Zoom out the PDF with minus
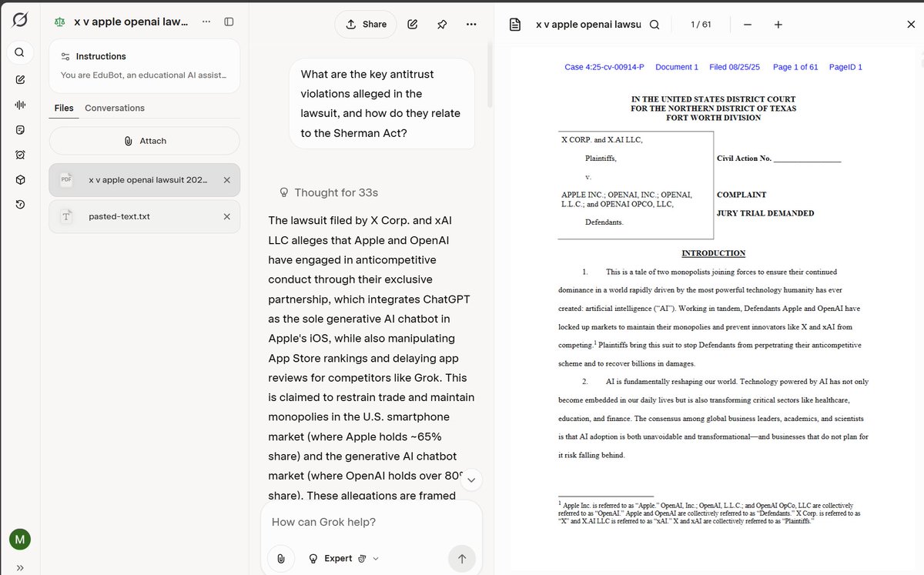 click(x=747, y=25)
